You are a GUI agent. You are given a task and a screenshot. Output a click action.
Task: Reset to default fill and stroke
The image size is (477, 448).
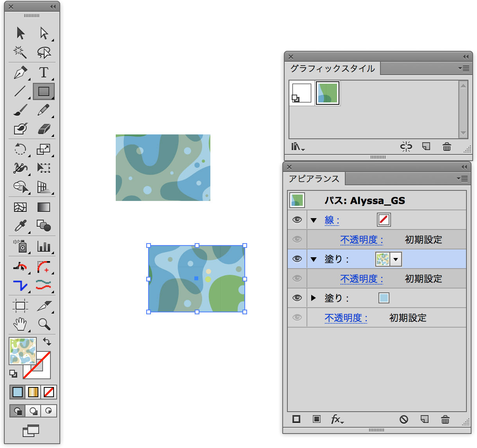[x=13, y=374]
